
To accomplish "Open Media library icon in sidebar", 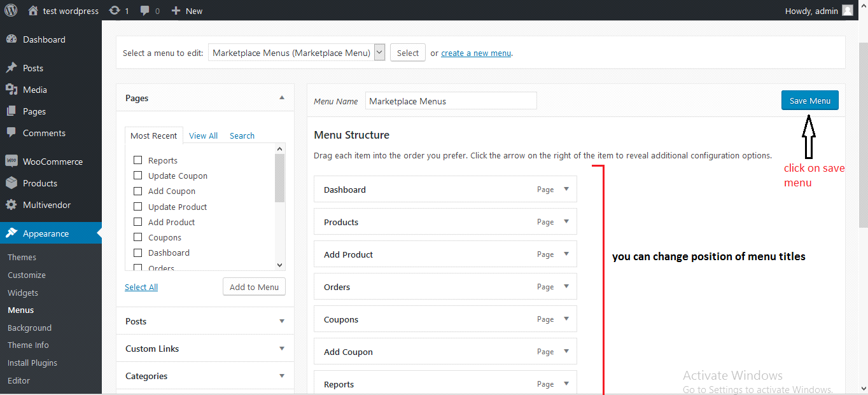I will [11, 90].
